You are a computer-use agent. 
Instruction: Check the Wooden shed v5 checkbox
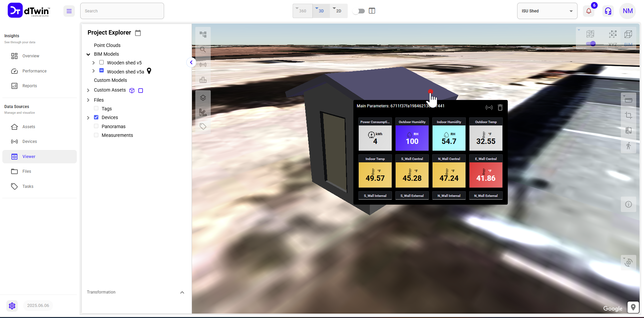[x=101, y=62]
